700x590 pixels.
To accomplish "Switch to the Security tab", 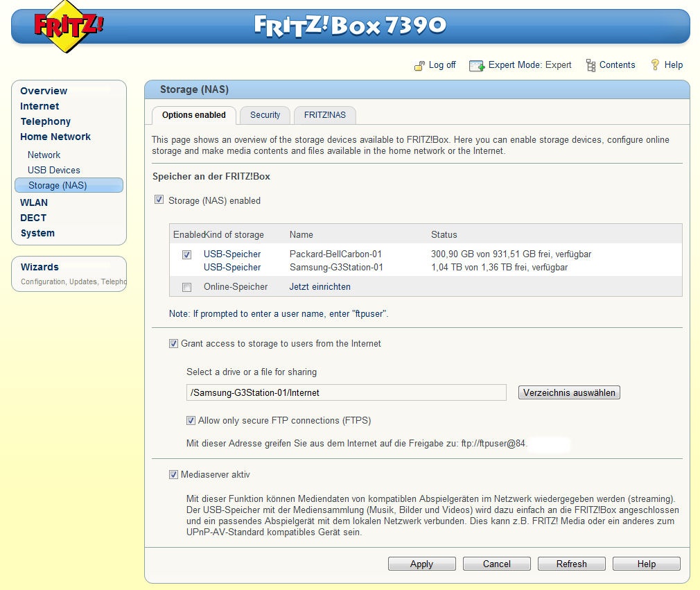I will tap(265, 115).
